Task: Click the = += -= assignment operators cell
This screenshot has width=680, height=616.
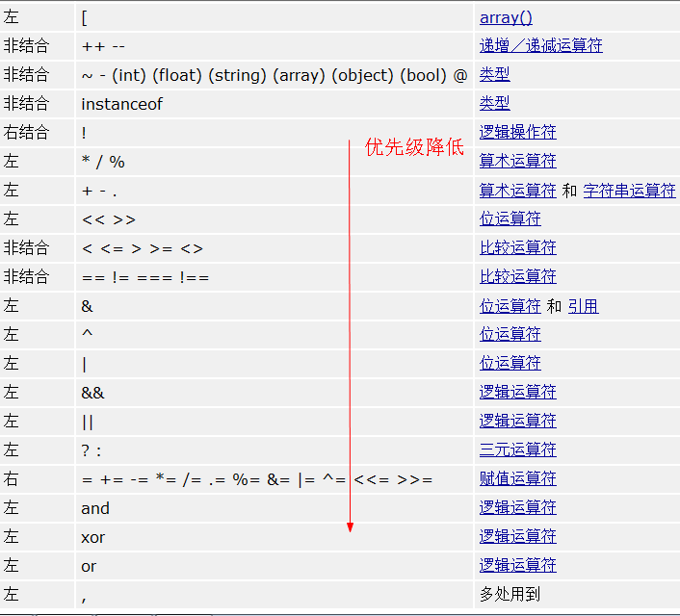Action: [x=275, y=479]
